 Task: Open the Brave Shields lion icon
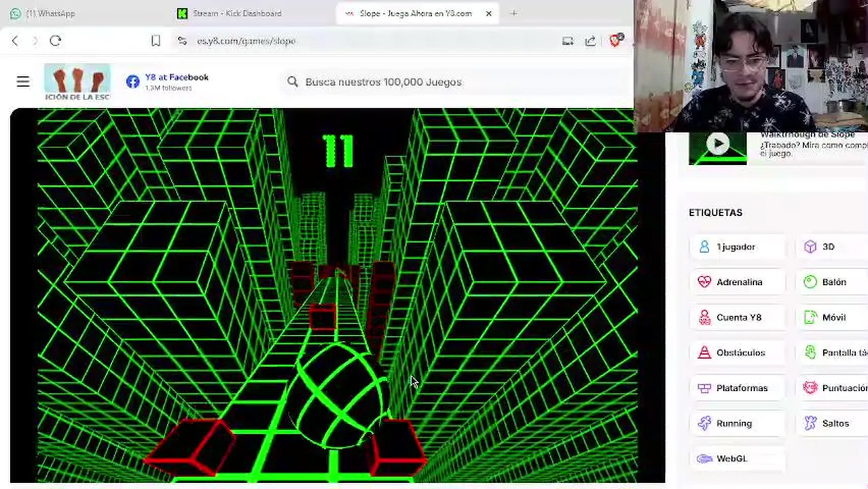pos(615,41)
